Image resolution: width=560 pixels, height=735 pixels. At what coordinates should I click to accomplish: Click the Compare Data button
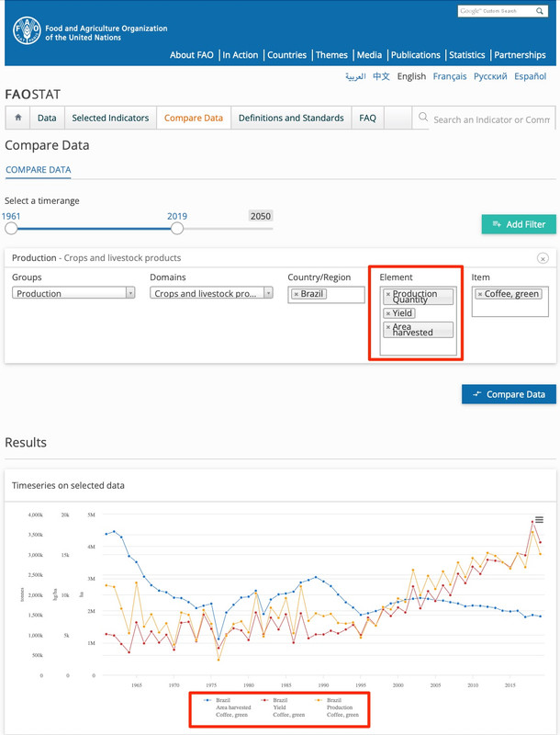pyautogui.click(x=509, y=394)
